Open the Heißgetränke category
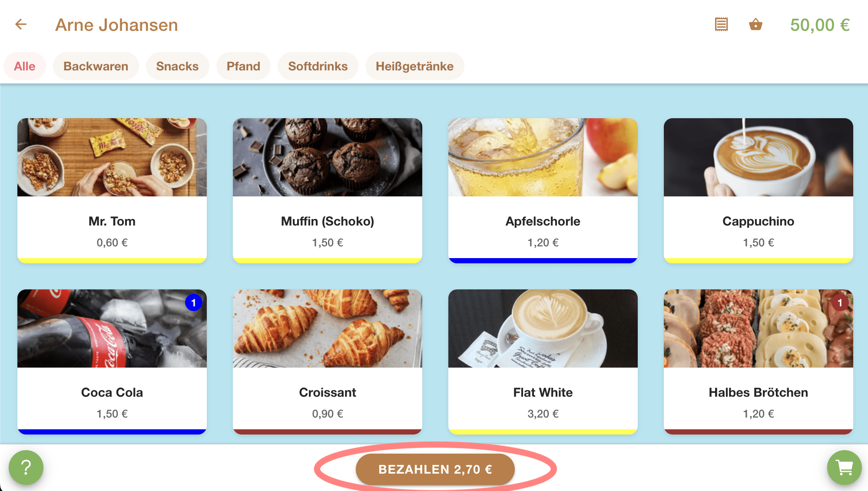This screenshot has height=491, width=868. [x=414, y=66]
